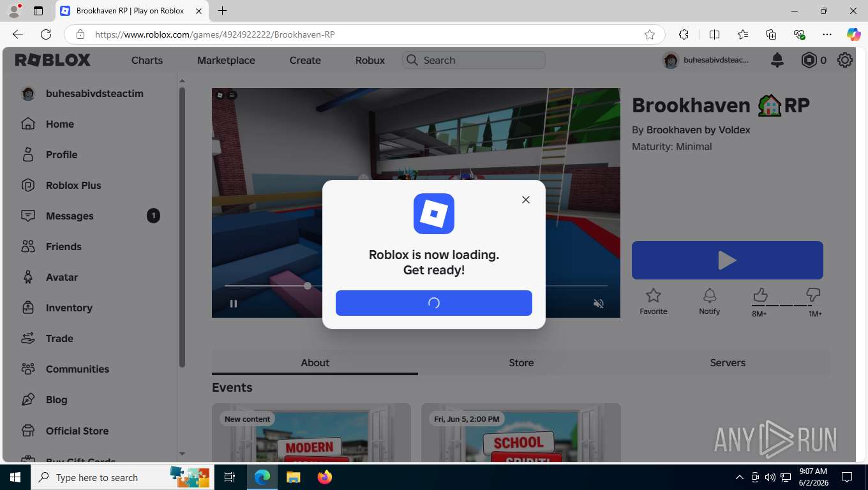The width and height of the screenshot is (868, 490).
Task: Open Task View on taskbar
Action: coord(230,477)
